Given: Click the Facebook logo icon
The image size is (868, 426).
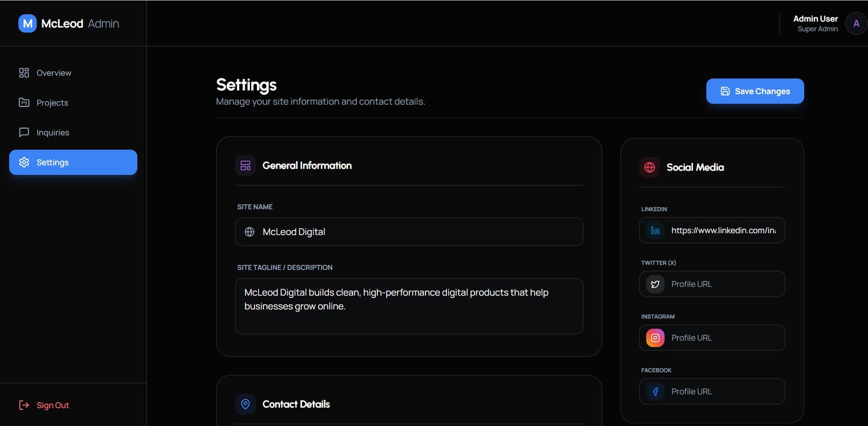Looking at the screenshot, I should click(x=655, y=392).
